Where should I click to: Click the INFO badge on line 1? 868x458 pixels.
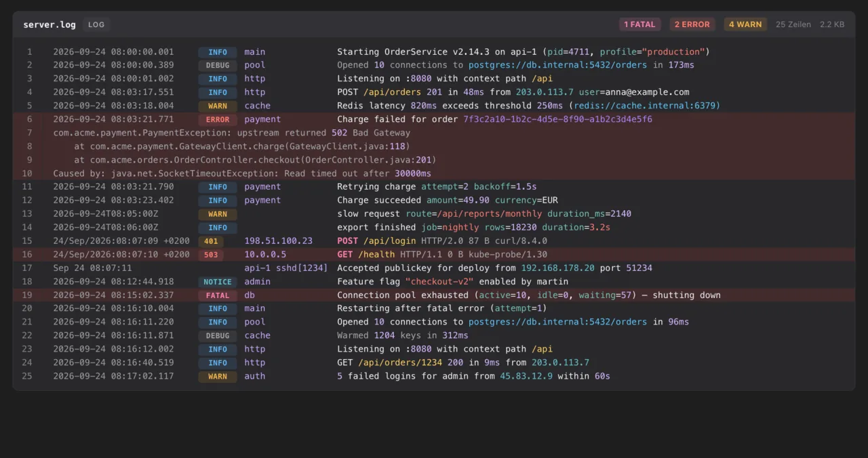tap(218, 51)
